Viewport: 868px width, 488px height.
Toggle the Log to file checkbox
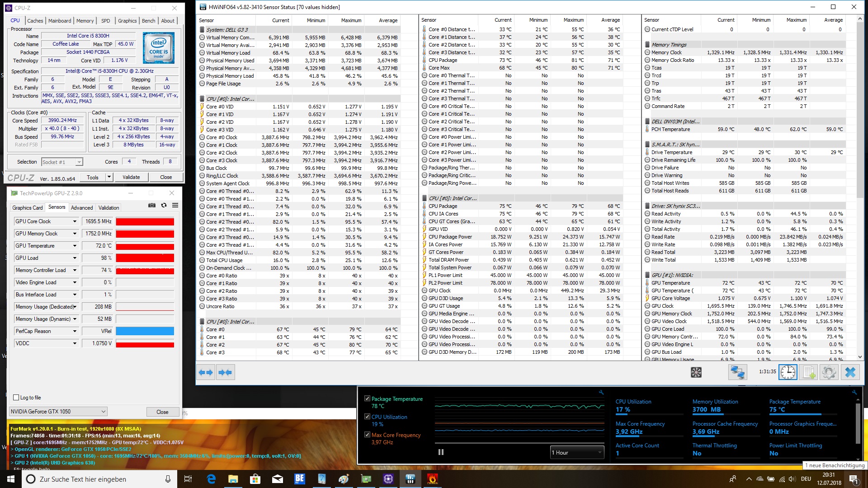tap(16, 398)
